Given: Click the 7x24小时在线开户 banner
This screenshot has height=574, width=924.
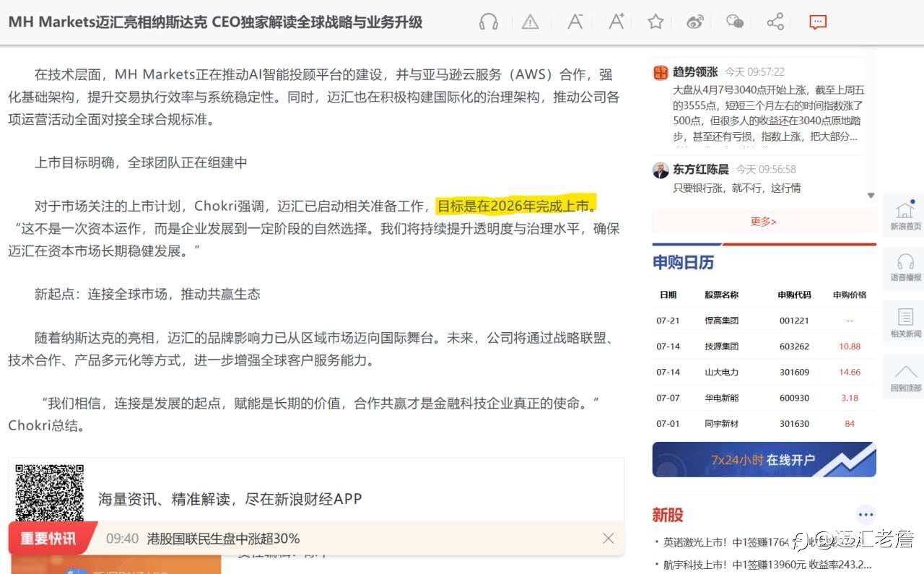Looking at the screenshot, I should point(764,460).
